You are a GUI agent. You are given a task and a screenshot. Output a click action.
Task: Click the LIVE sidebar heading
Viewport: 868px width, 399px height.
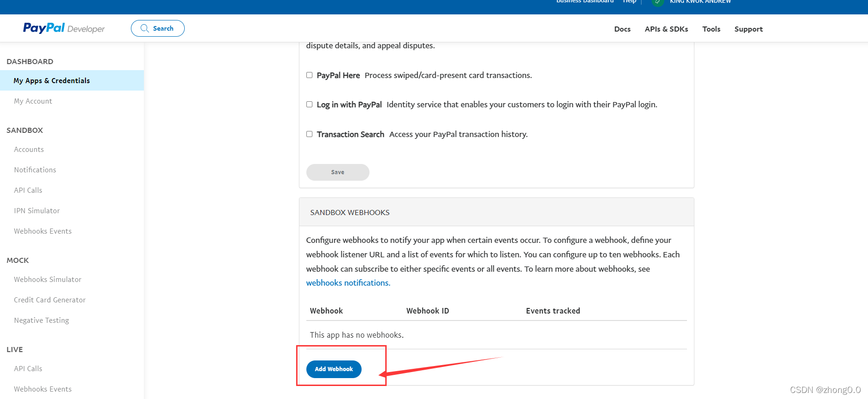click(x=14, y=349)
